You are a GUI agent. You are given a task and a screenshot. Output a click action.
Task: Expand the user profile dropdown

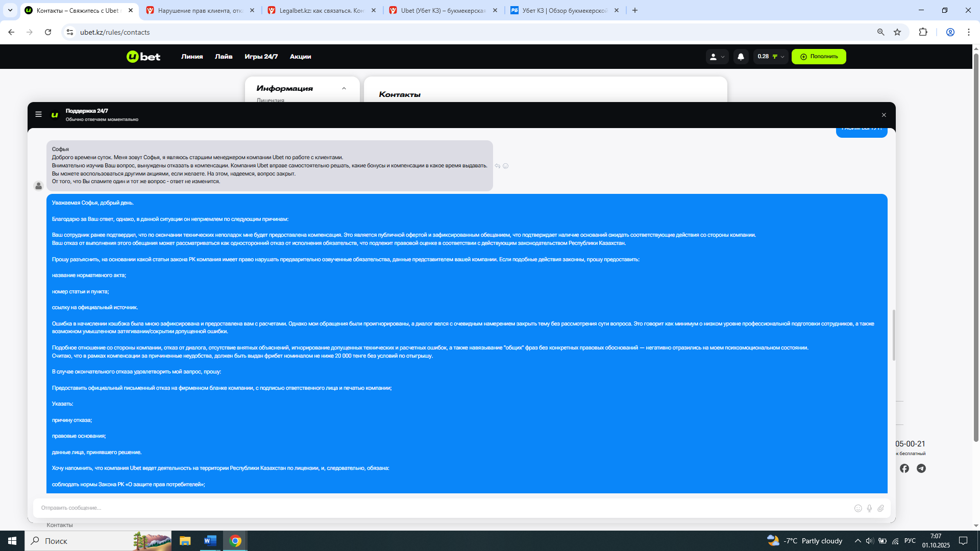pos(717,57)
